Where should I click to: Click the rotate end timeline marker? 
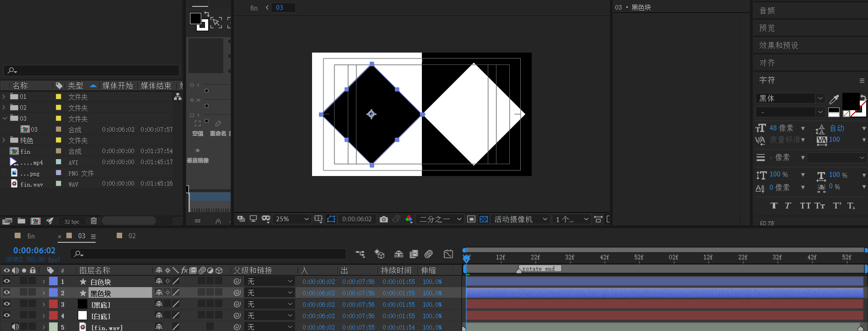tap(538, 269)
